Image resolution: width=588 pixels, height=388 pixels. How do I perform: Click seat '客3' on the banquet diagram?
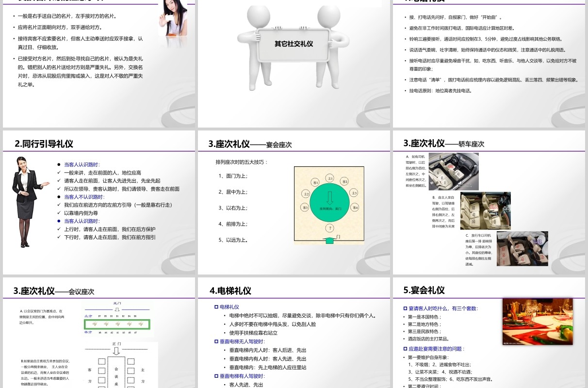305,208
